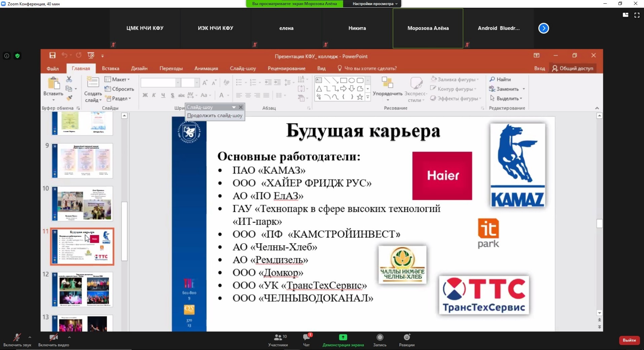Open the Aa change case dropdown
The width and height of the screenshot is (644, 350).
click(x=205, y=95)
